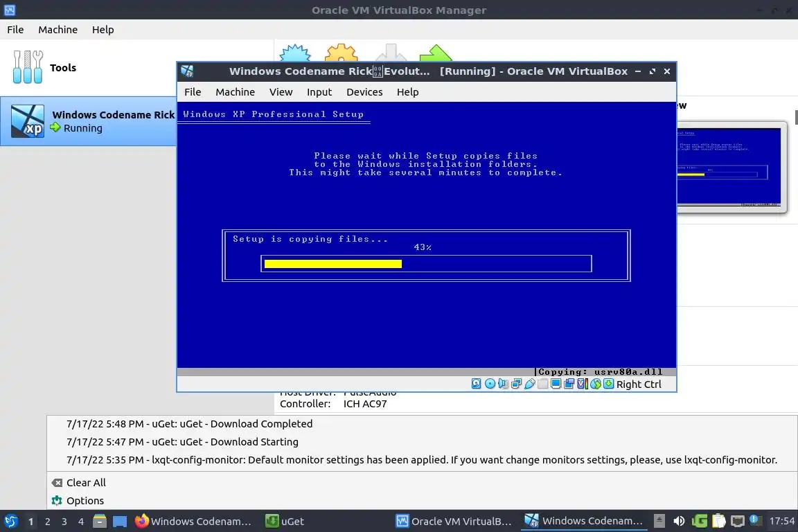798x532 pixels.
Task: Open the file manager launcher in the taskbar
Action: click(x=100, y=521)
